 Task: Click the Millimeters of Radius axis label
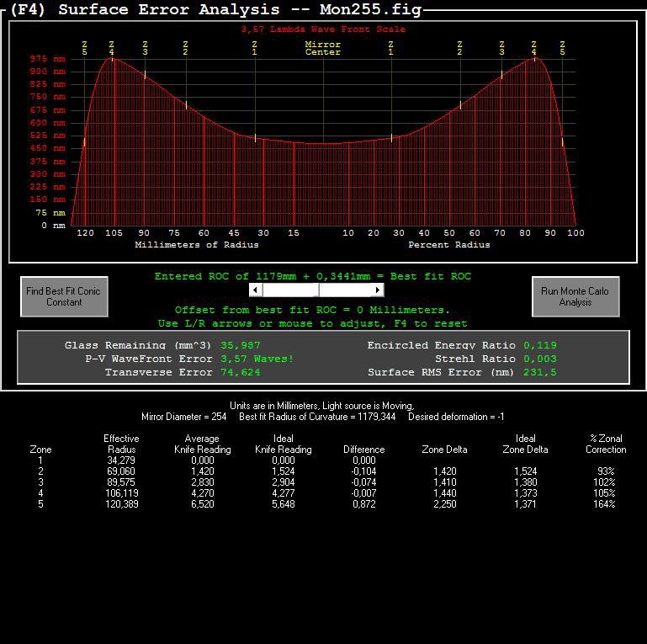(x=197, y=245)
